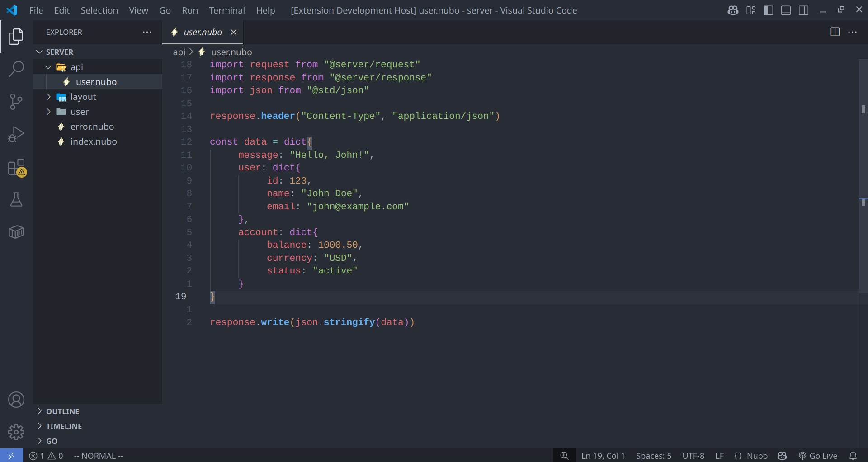Click the Nubo language mode button
Viewport: 868px width, 462px height.
751,456
